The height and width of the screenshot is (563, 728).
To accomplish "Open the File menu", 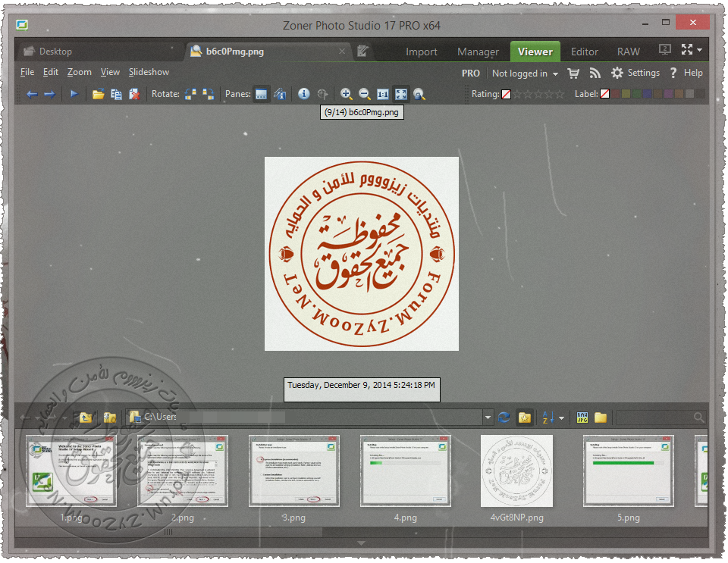I will (x=27, y=72).
